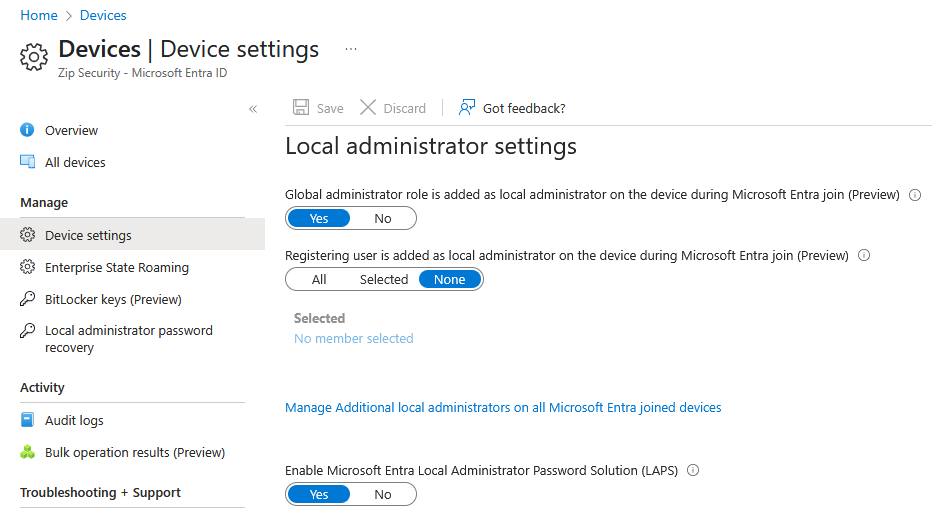
Task: Choose All for registering user local admin
Action: [319, 279]
